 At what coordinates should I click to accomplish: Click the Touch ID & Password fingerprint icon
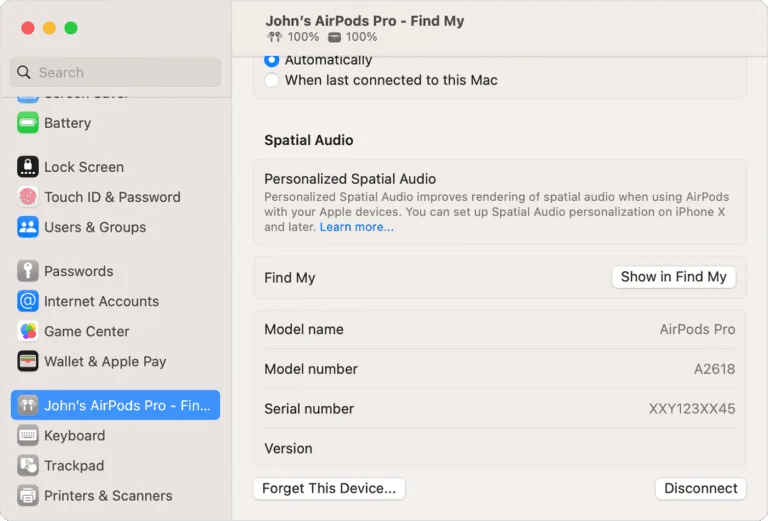28,197
